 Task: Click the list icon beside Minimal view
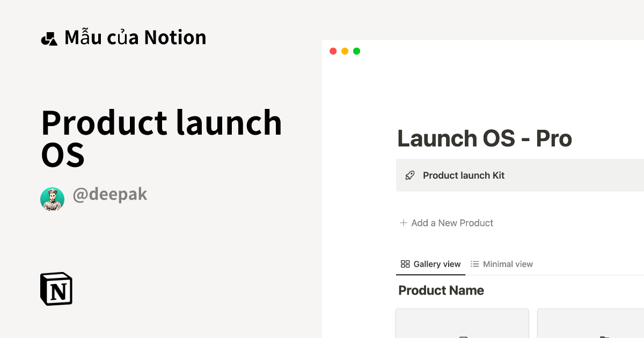474,264
